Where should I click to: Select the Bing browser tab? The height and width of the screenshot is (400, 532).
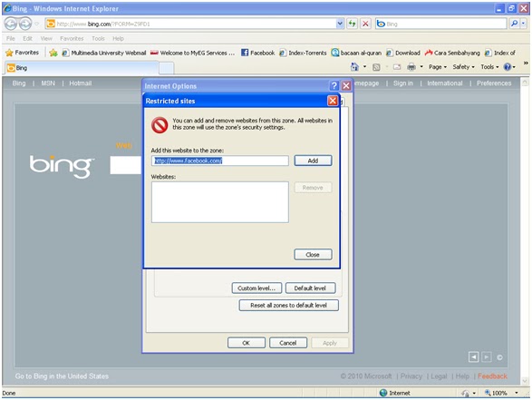tap(82, 67)
